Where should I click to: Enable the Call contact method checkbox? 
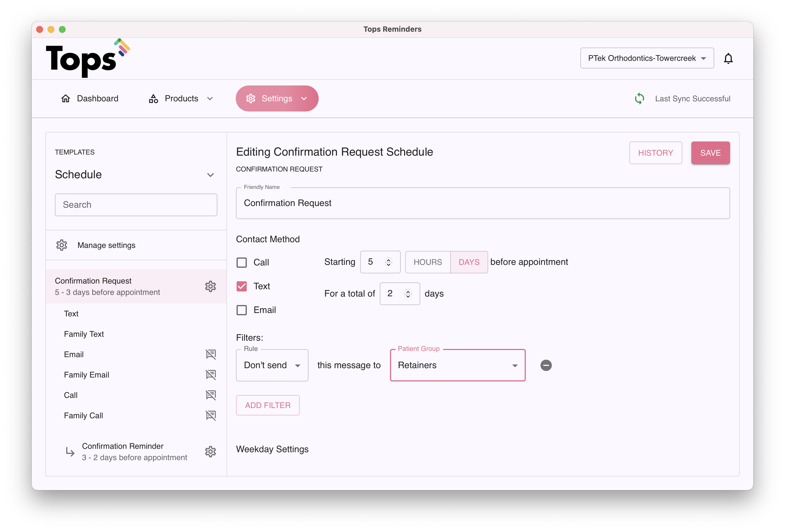tap(241, 262)
